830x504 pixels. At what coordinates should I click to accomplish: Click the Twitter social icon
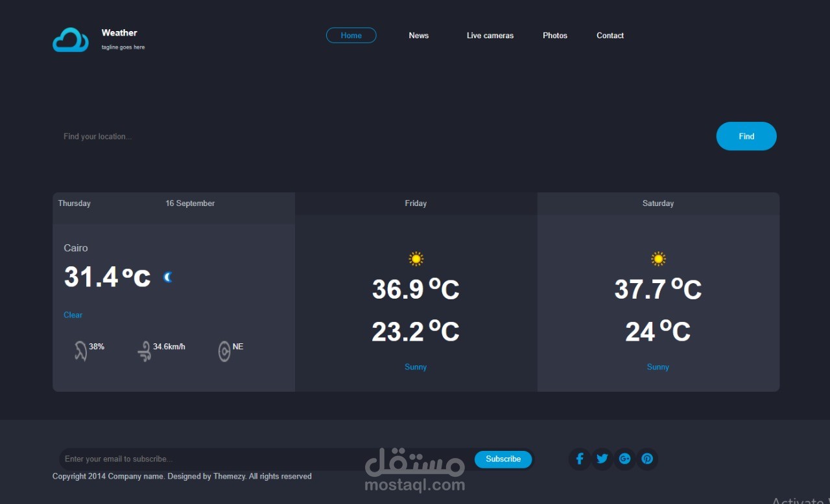point(602,459)
